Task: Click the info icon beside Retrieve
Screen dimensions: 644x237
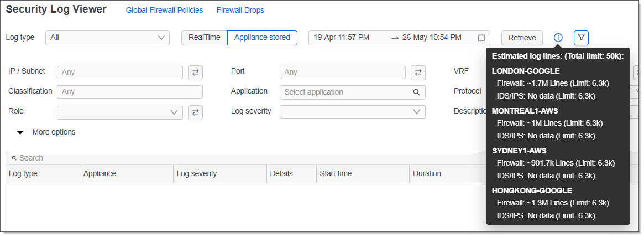Action: (x=558, y=38)
